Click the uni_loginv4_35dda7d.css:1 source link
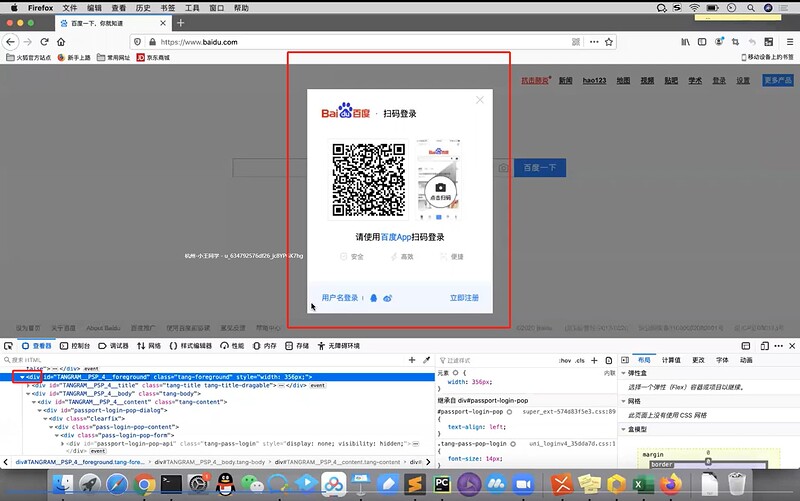Screen dimensions: 800x501 point(572,444)
